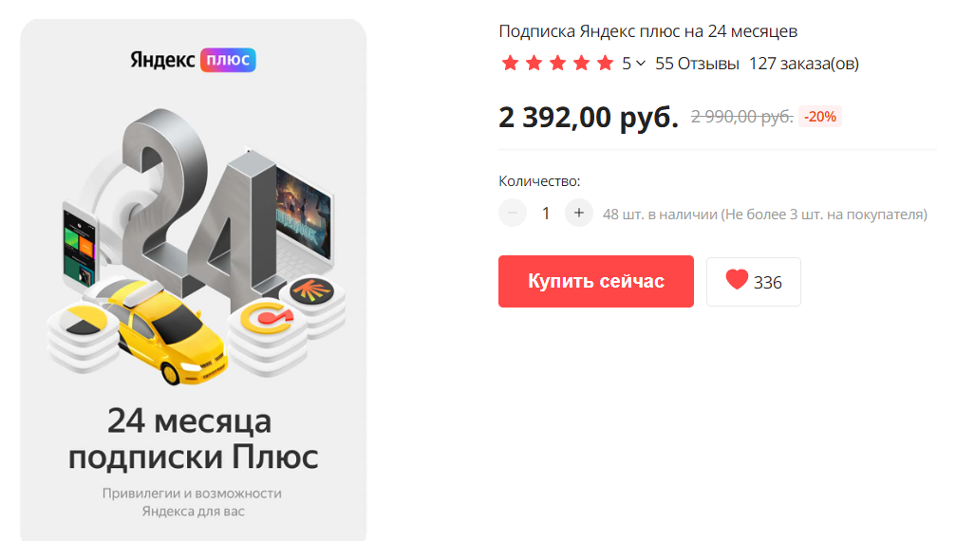Click the first red rating star
Screen dimensions: 956x560
point(510,63)
